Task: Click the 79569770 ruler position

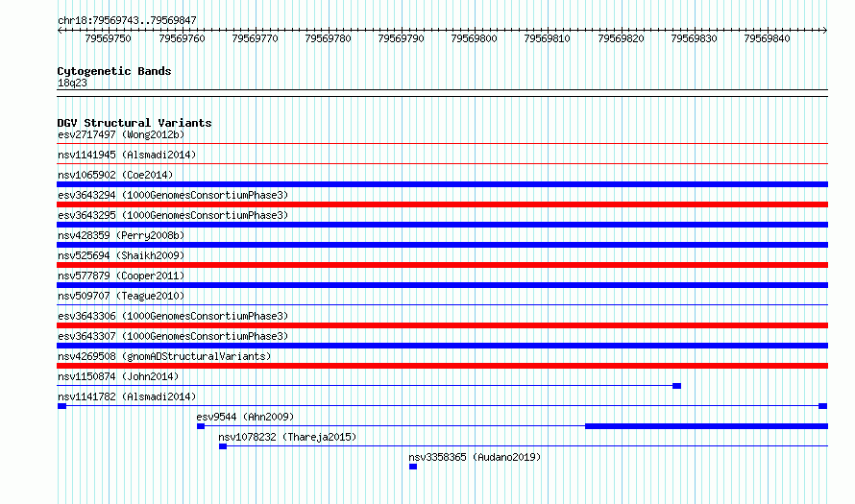Action: tap(255, 38)
